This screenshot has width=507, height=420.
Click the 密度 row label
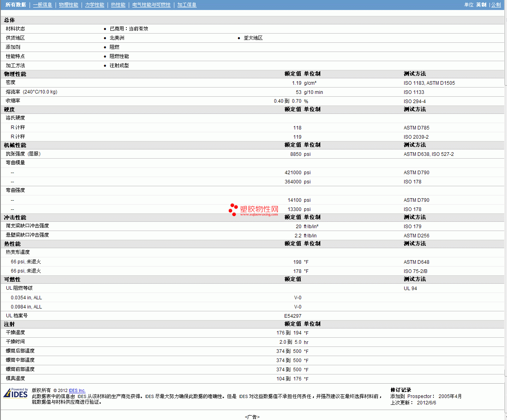point(11,82)
